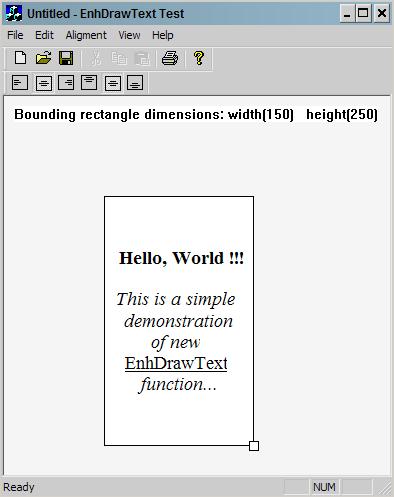The width and height of the screenshot is (394, 497).
Task: Maximize the EnhDrawText Test window
Action: (x=363, y=14)
